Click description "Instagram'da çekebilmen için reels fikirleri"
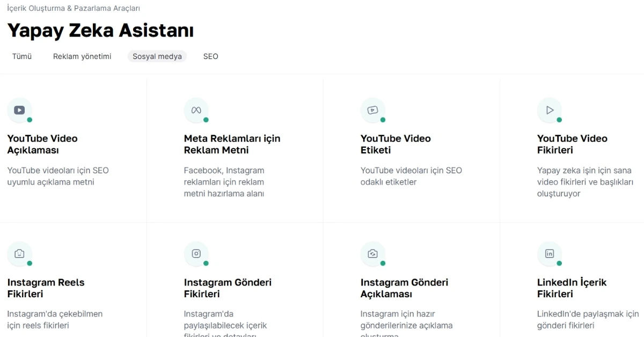Screen dimensions: 644x337 tap(55, 319)
